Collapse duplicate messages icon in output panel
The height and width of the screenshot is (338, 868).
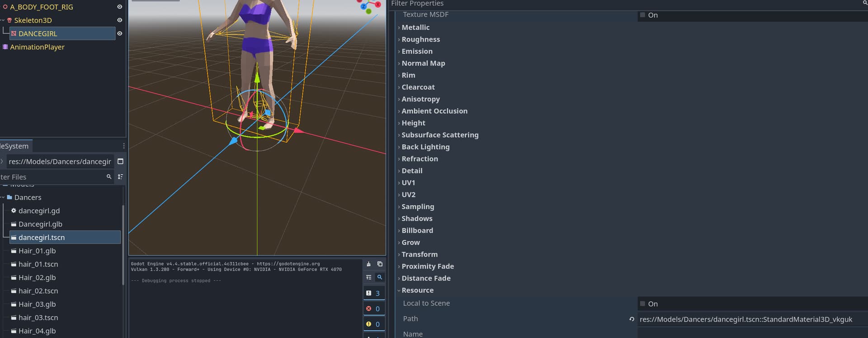point(368,277)
